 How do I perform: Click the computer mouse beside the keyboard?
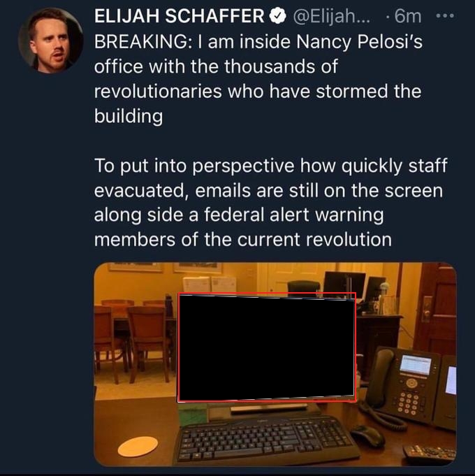(x=367, y=435)
